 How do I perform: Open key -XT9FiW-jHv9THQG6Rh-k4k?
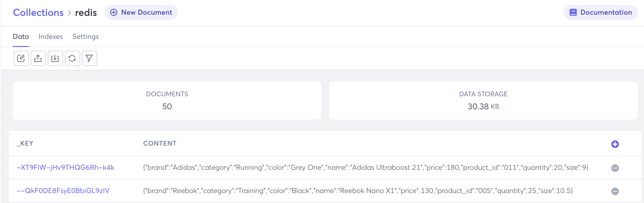click(65, 167)
